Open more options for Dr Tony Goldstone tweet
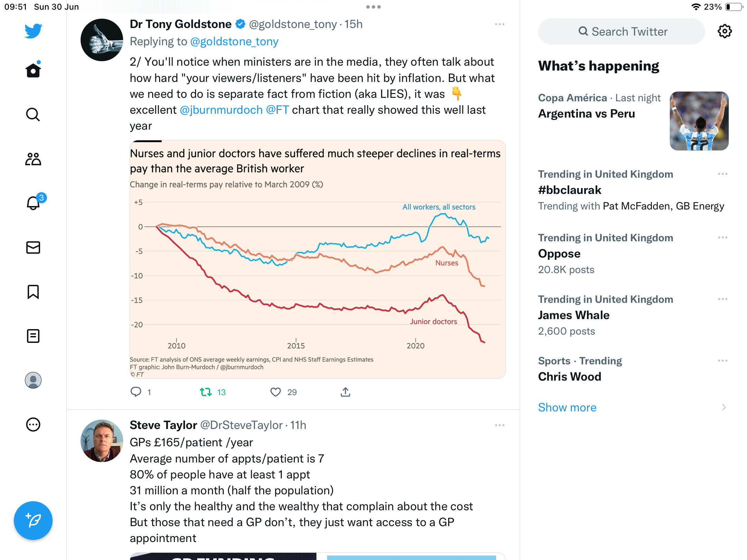The image size is (747, 560). [500, 24]
